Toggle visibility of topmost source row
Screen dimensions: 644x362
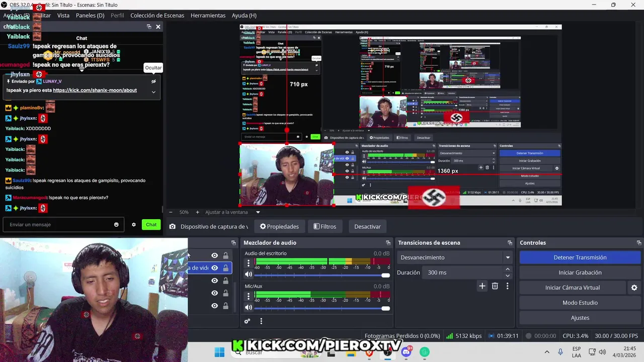pos(214,256)
